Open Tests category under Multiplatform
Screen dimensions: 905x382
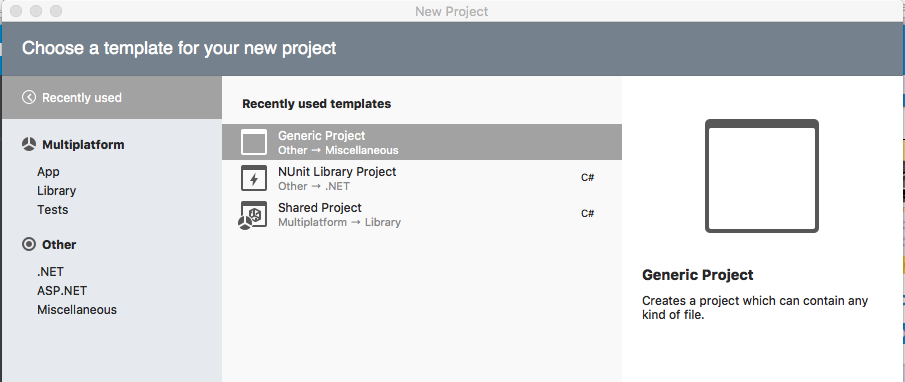click(53, 210)
